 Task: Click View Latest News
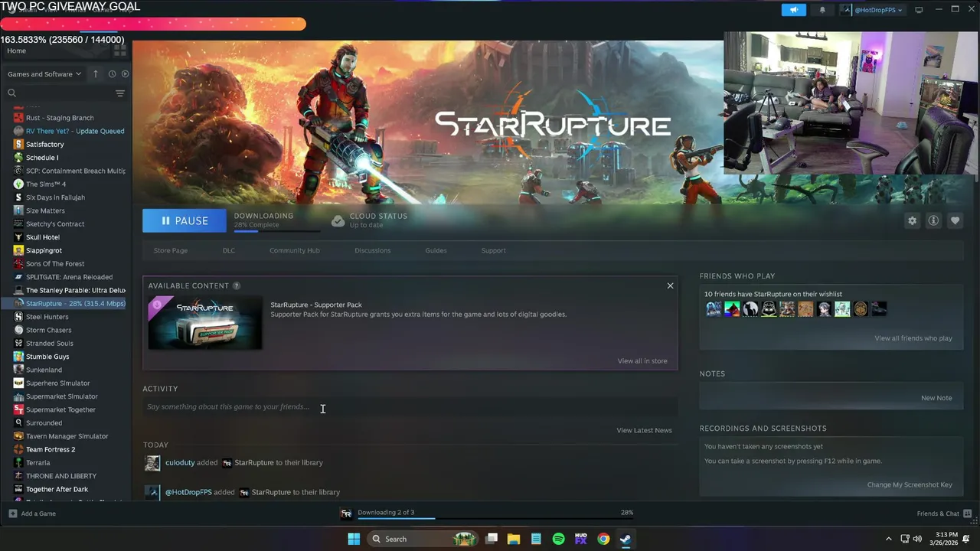tap(644, 430)
